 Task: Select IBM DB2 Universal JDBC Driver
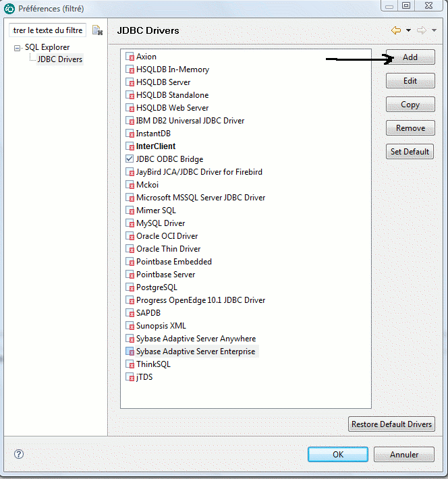190,121
